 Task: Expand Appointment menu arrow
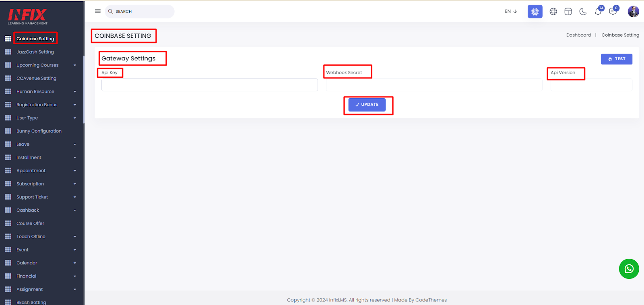pyautogui.click(x=75, y=171)
